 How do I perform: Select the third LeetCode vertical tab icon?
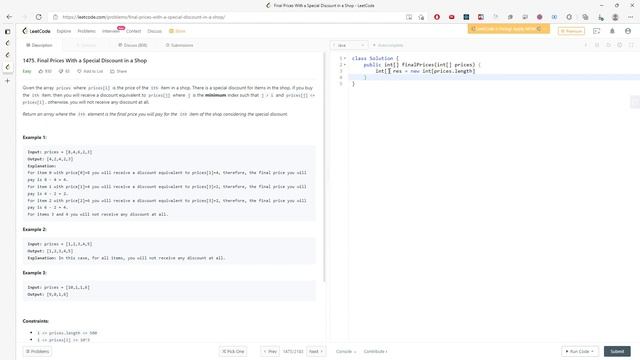[7, 67]
